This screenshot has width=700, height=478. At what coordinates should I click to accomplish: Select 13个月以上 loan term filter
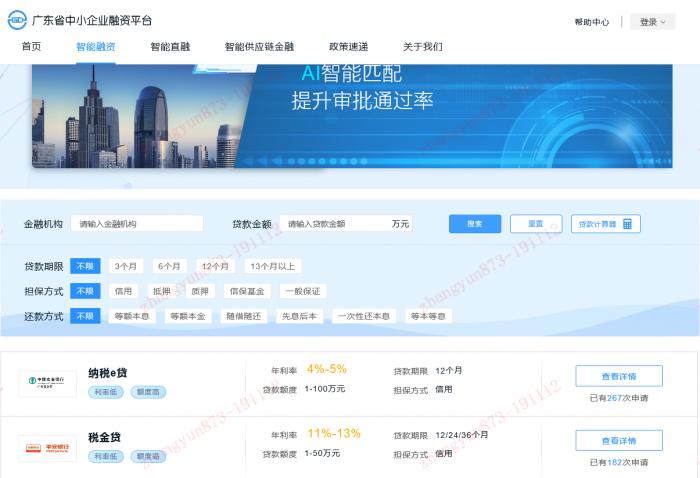pos(273,266)
